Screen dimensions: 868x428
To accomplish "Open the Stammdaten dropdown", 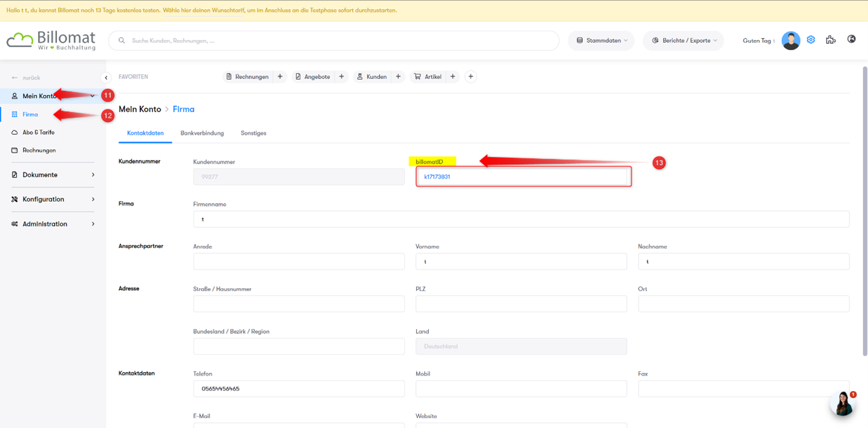I will (601, 41).
